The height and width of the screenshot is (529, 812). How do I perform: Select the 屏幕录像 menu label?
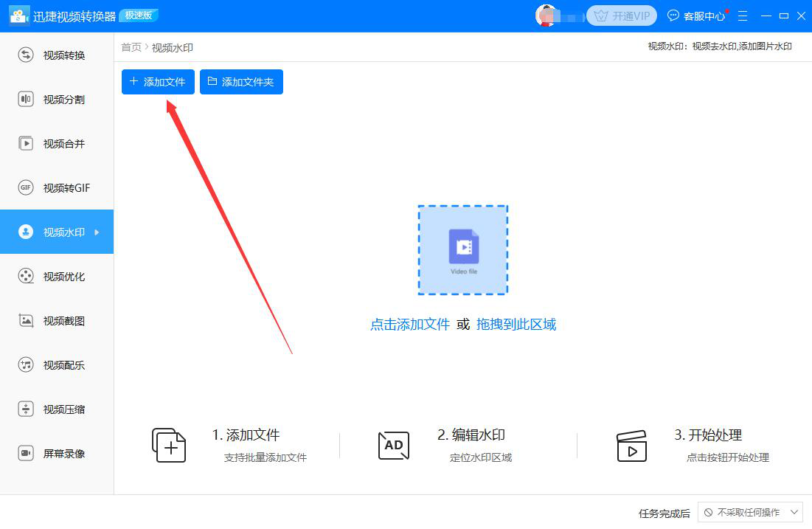click(64, 454)
